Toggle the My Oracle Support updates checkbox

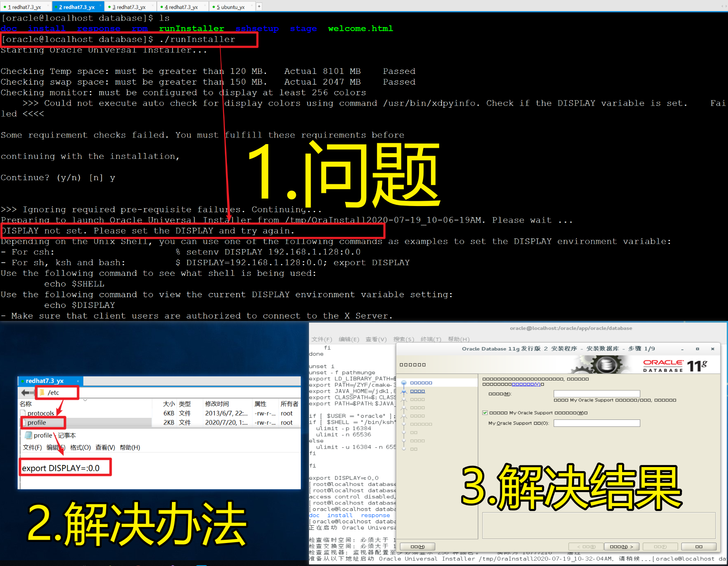coord(485,413)
